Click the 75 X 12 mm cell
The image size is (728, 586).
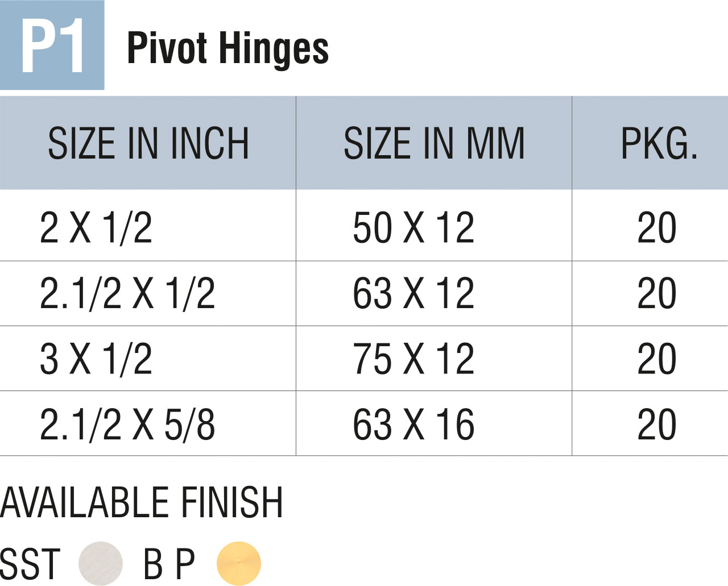413,359
